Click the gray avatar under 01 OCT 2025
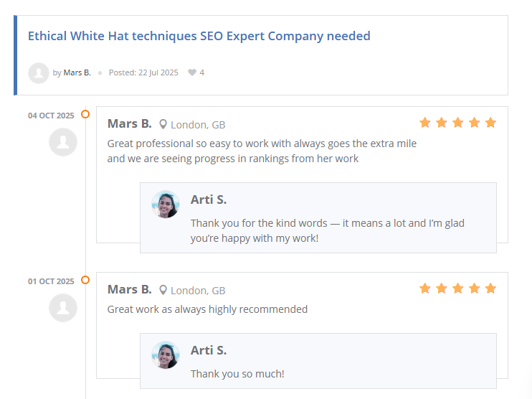 (63, 308)
